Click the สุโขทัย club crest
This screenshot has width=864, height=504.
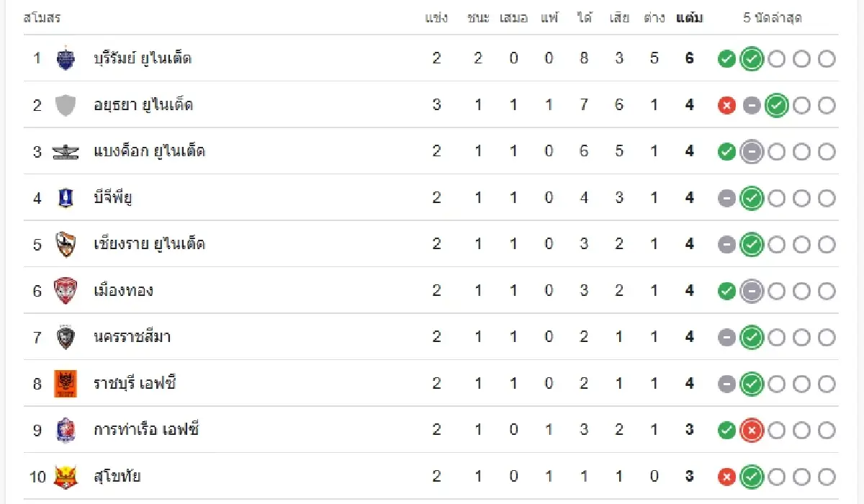point(66,477)
